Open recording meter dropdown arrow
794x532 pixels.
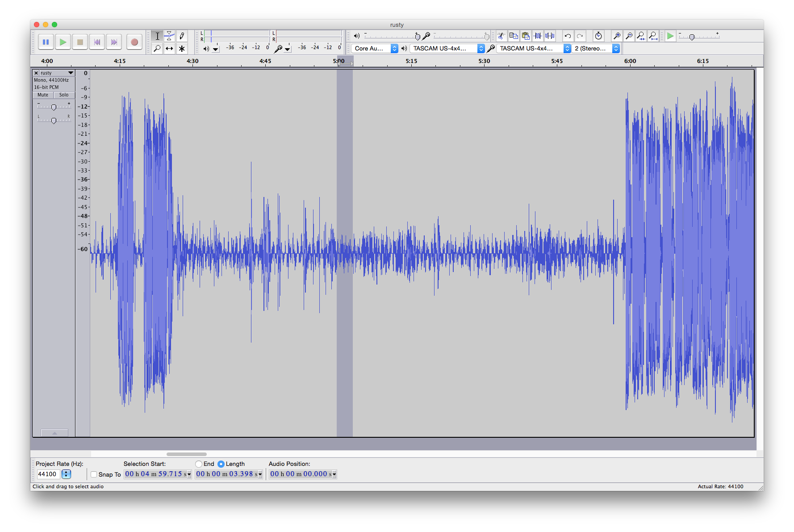point(288,49)
